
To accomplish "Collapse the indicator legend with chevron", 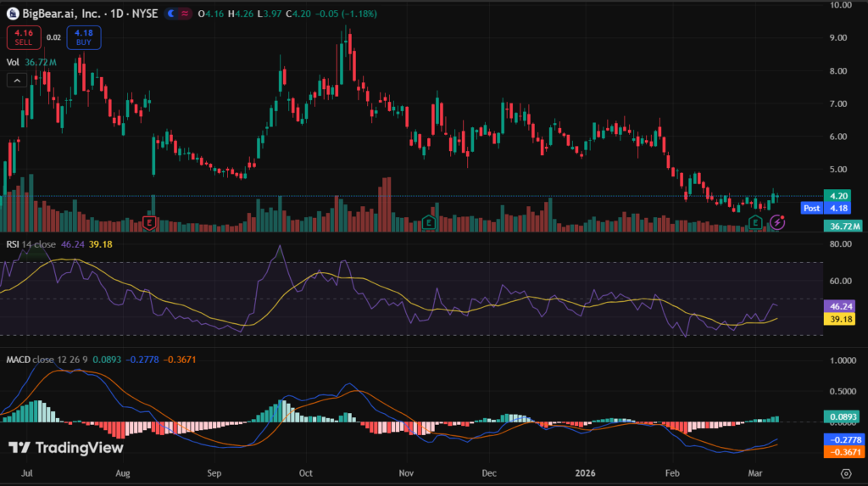I will [16, 81].
